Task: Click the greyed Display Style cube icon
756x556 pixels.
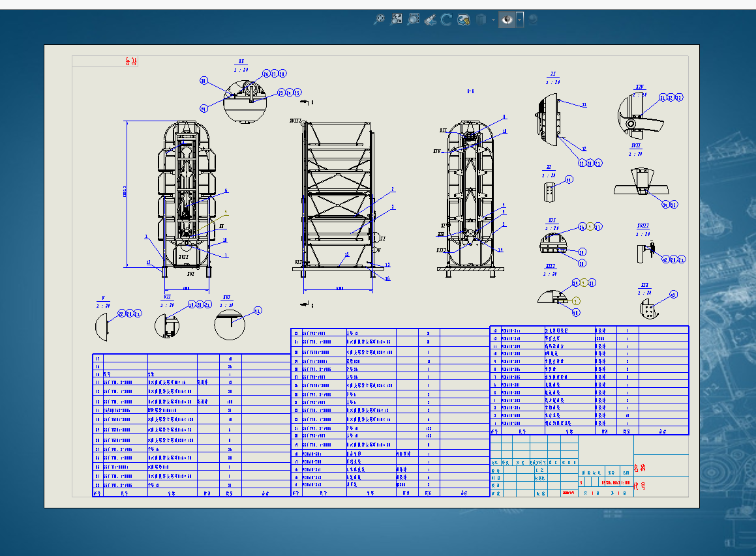Action: [x=481, y=20]
